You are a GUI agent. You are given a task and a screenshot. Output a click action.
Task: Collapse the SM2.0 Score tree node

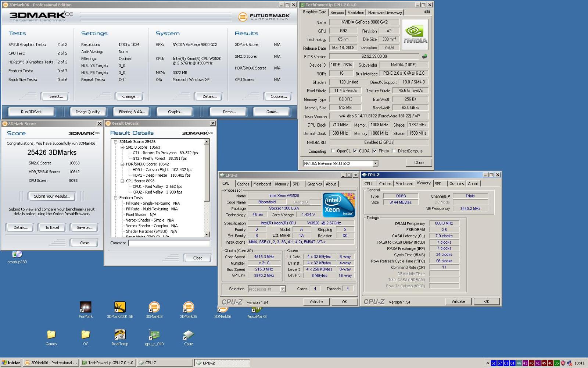[x=122, y=147]
